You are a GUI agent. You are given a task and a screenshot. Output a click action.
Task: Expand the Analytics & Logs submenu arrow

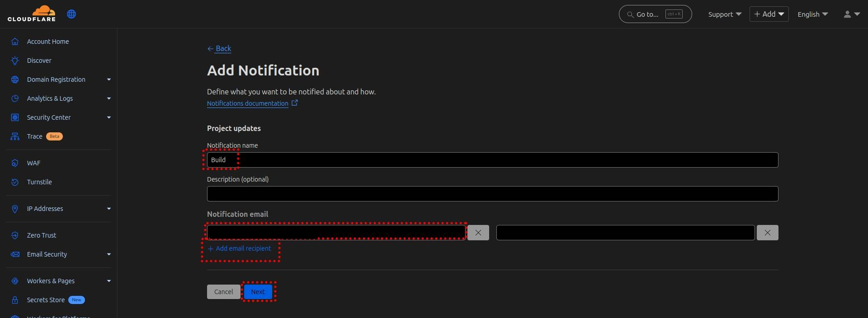coord(109,98)
